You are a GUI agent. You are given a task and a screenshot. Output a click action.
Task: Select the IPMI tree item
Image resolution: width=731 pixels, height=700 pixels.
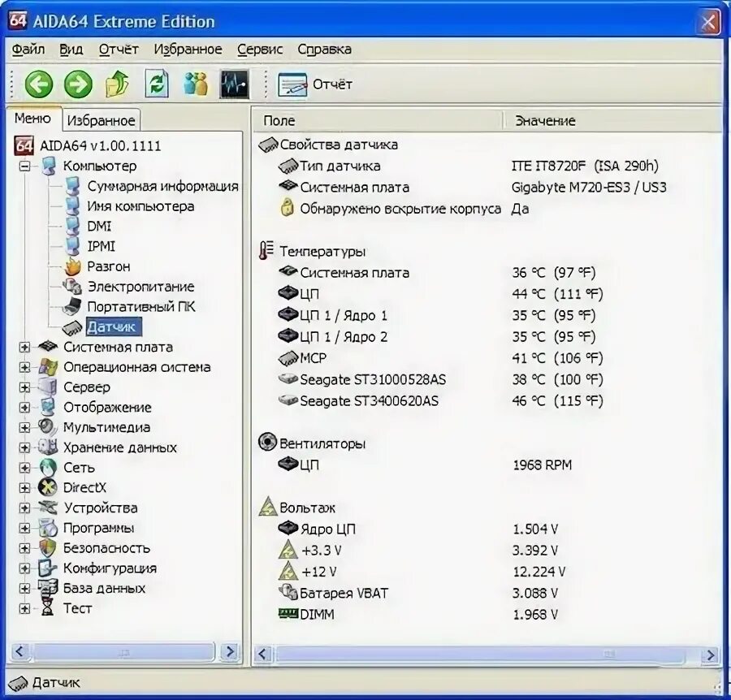tap(101, 246)
